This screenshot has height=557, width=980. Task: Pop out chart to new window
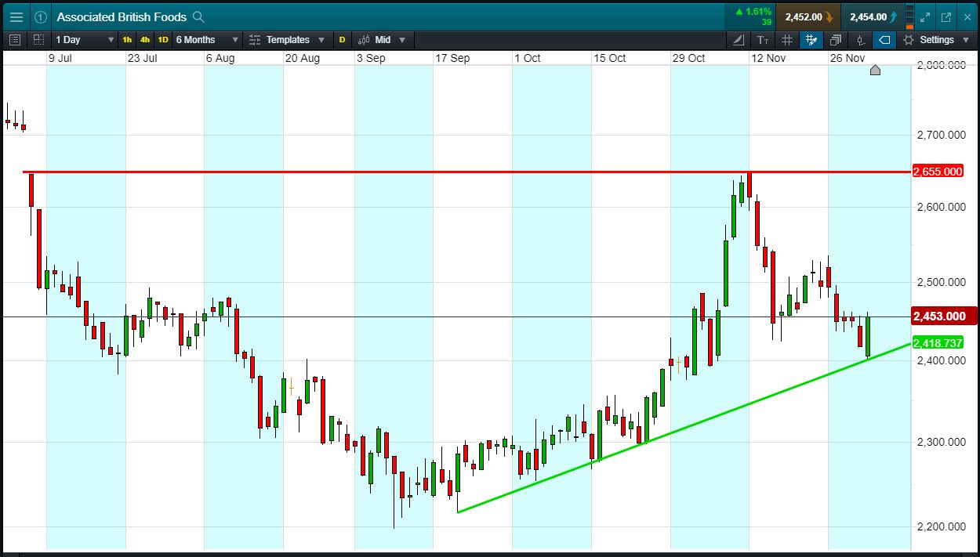946,16
